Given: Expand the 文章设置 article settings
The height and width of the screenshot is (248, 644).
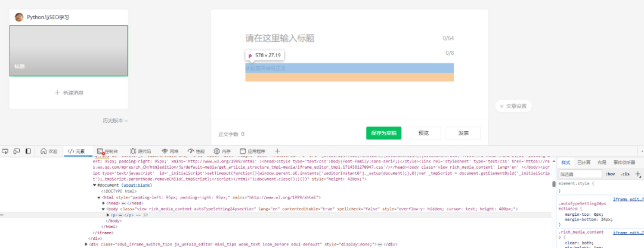Looking at the screenshot, I should point(513,106).
